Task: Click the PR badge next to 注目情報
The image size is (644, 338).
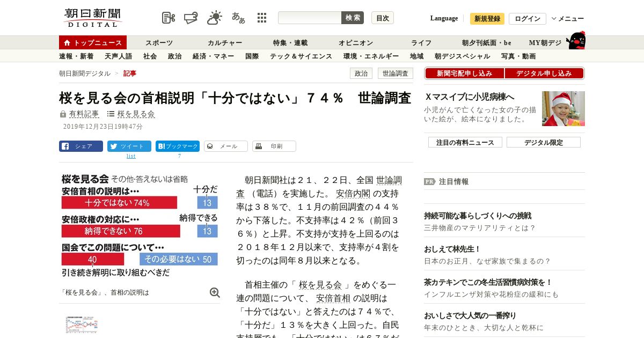Action: [429, 181]
